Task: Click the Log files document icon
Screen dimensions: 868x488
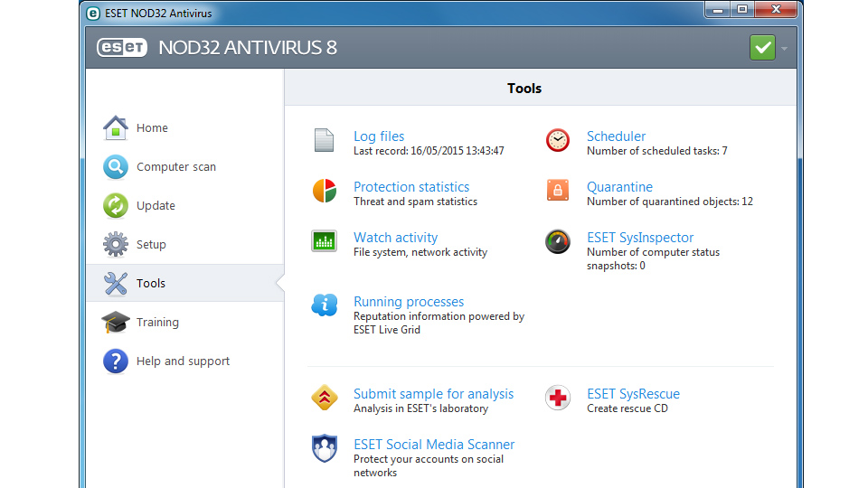Action: click(x=324, y=140)
